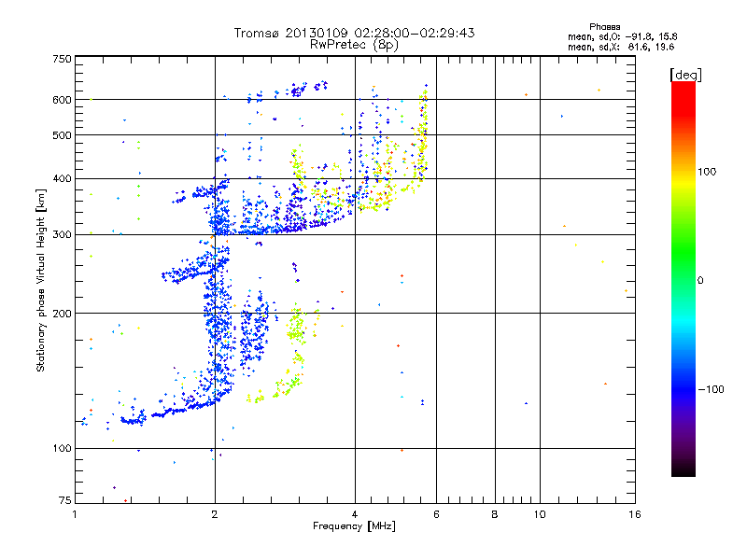
Task: Click the x-axis tick label "4"
Action: coord(355,514)
